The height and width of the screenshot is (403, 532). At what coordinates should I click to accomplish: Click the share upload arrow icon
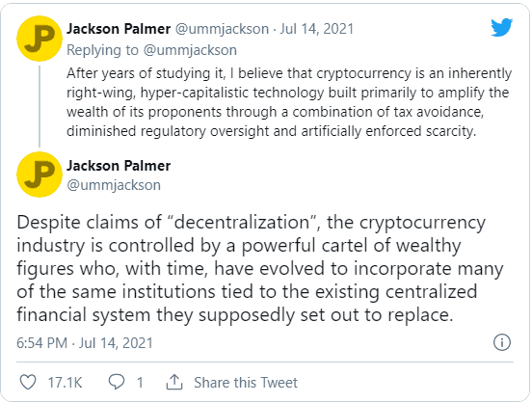click(174, 382)
